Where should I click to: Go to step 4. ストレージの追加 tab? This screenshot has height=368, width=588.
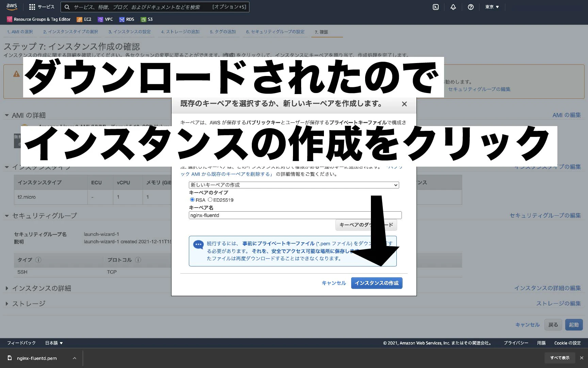coord(180,32)
